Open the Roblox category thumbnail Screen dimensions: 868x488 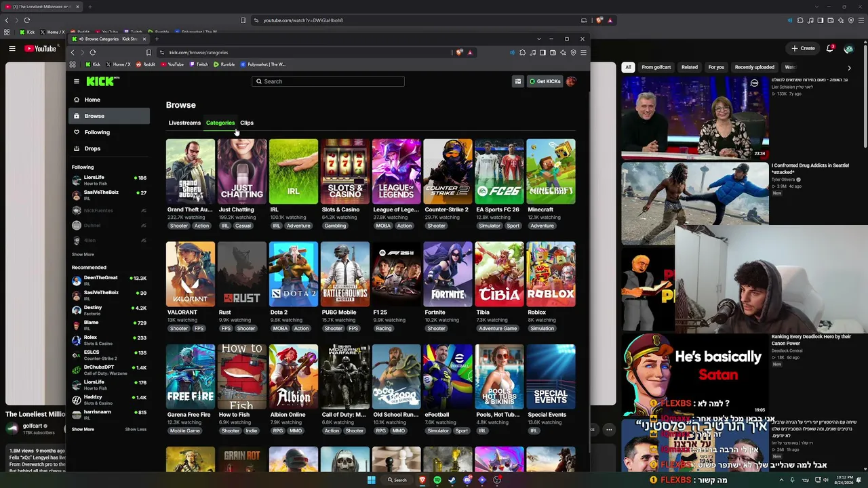(551, 274)
